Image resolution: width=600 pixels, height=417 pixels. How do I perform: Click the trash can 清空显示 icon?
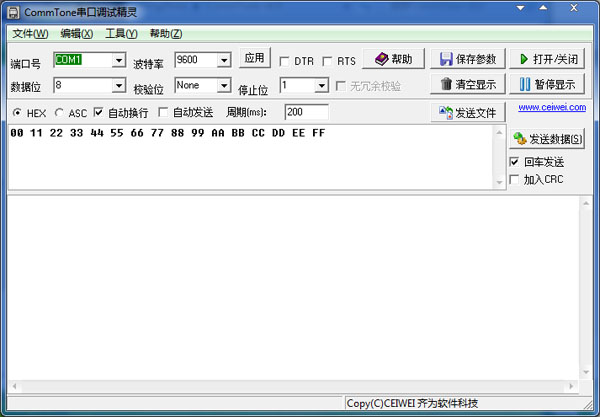(x=446, y=84)
